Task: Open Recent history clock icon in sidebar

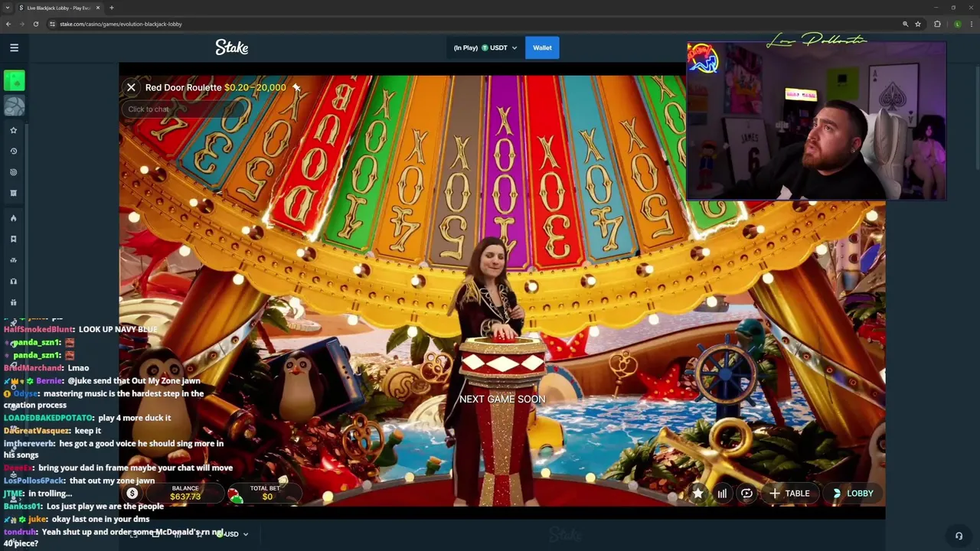Action: pyautogui.click(x=13, y=151)
